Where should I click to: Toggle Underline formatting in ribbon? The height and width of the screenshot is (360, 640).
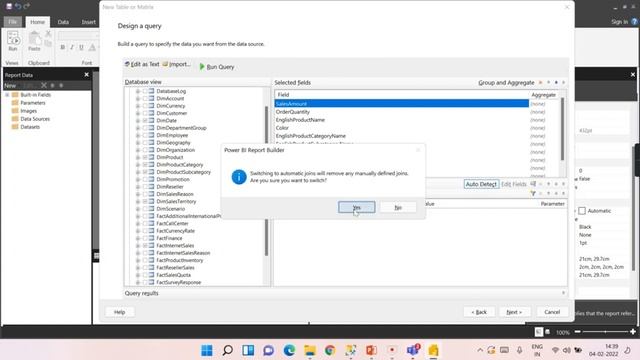[x=81, y=47]
